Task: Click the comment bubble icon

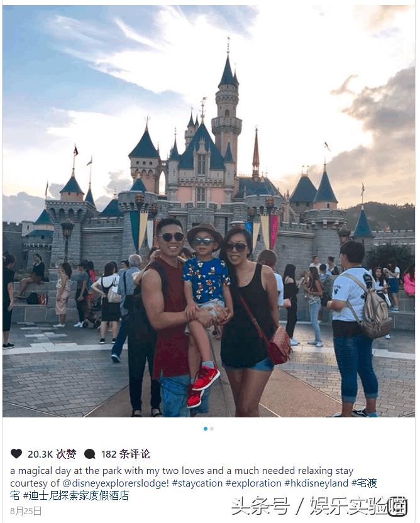Action: coord(90,454)
